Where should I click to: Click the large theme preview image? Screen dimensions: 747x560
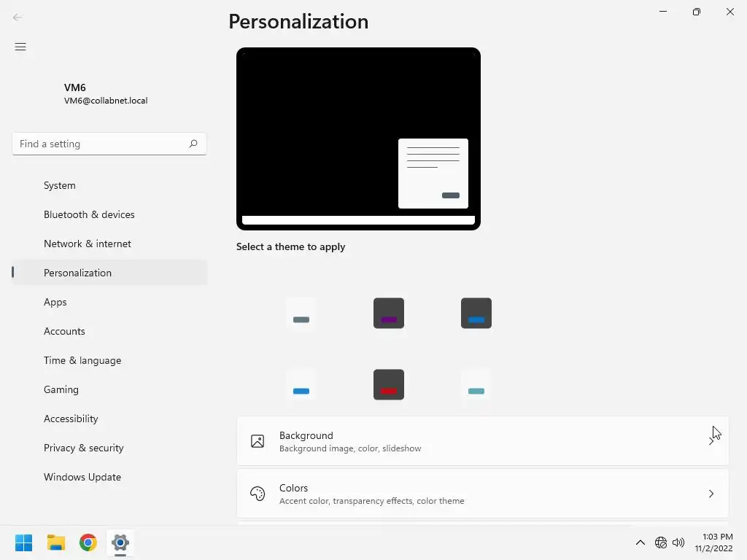click(x=358, y=139)
